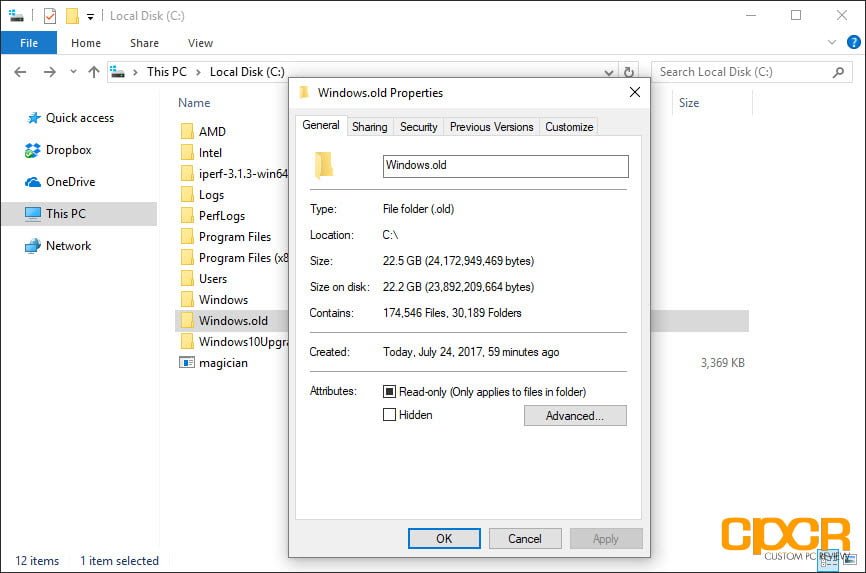Select the Program Files folder name
This screenshot has width=866, height=573.
[235, 237]
